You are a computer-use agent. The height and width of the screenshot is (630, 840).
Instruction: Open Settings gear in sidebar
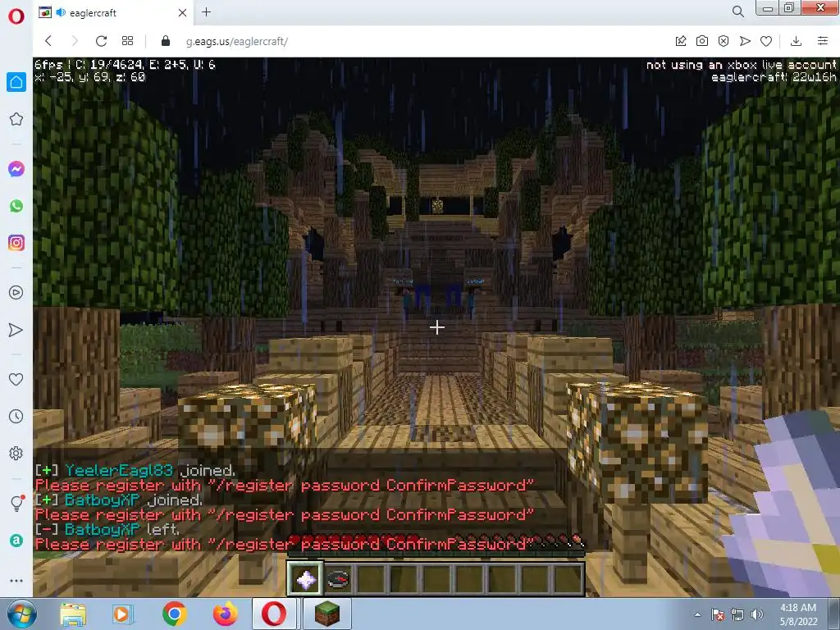[16, 453]
